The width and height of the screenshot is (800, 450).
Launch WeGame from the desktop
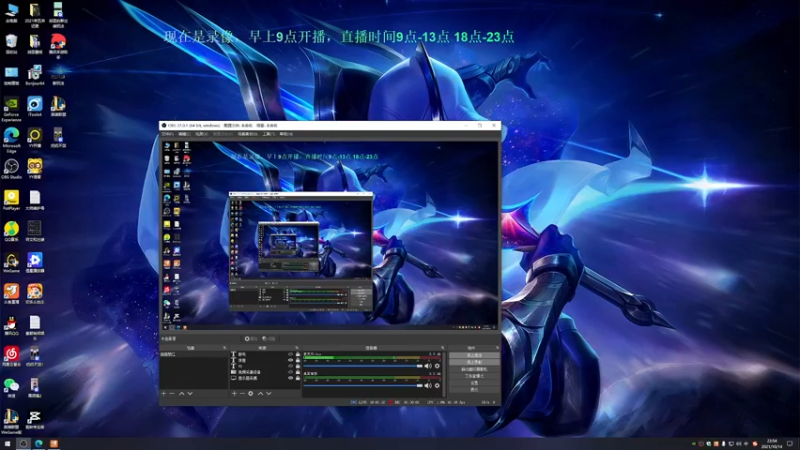(11, 263)
